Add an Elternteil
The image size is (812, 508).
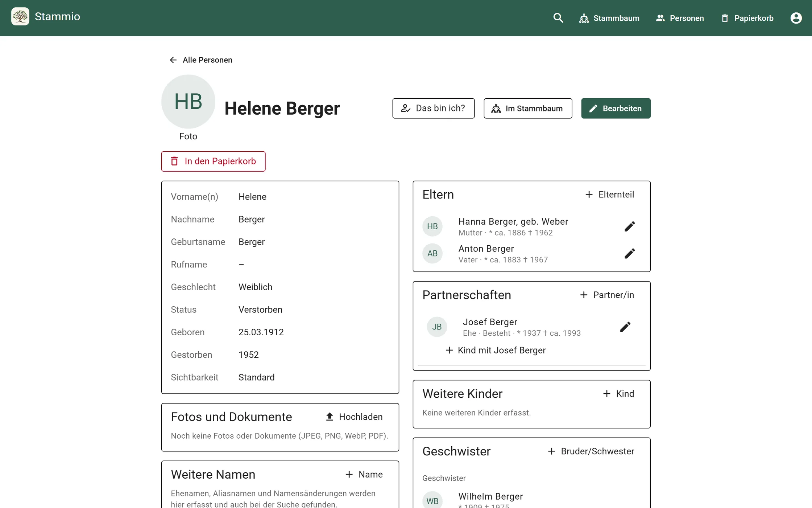(x=610, y=194)
